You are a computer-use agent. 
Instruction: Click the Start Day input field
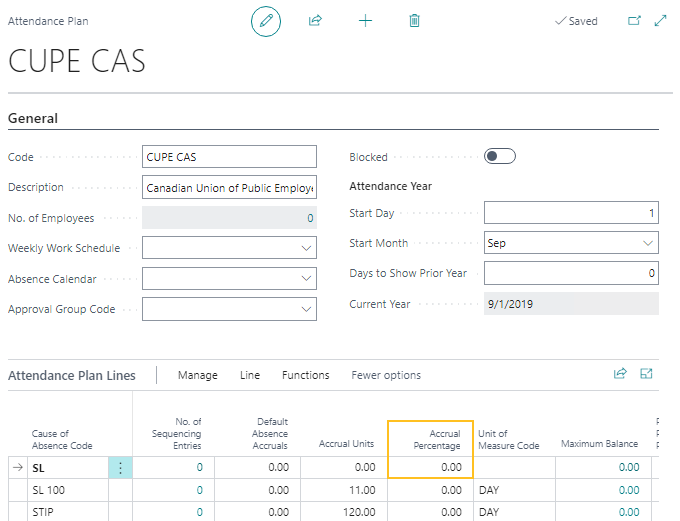coord(570,213)
